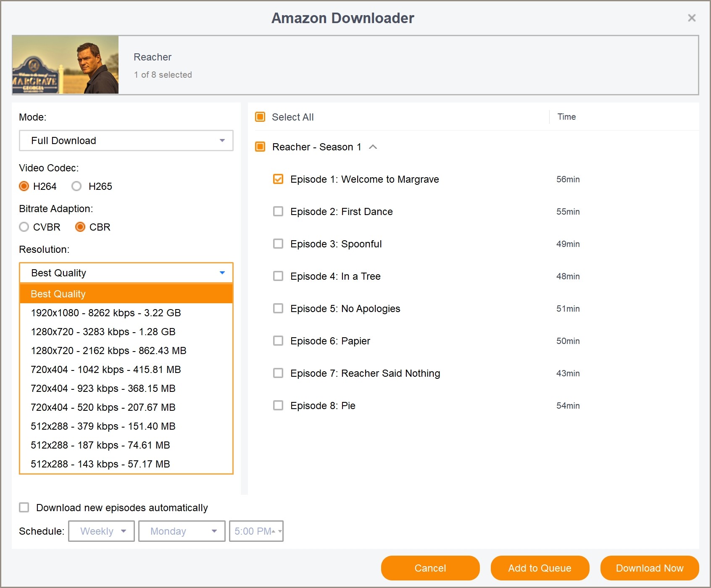Open the Monday day dropdown
Screen dimensions: 711x588
pyautogui.click(x=182, y=531)
